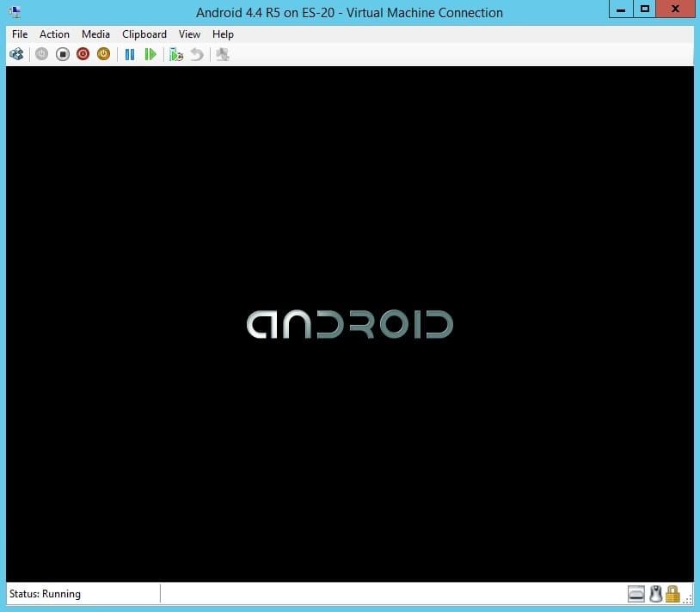Viewport: 700px width, 612px height.
Task: Click inside the Android VM display area
Action: point(350,324)
